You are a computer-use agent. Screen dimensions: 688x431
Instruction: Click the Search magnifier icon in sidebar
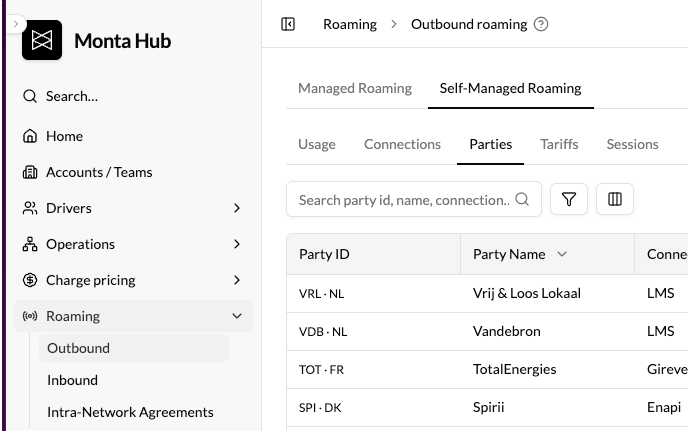click(x=30, y=96)
